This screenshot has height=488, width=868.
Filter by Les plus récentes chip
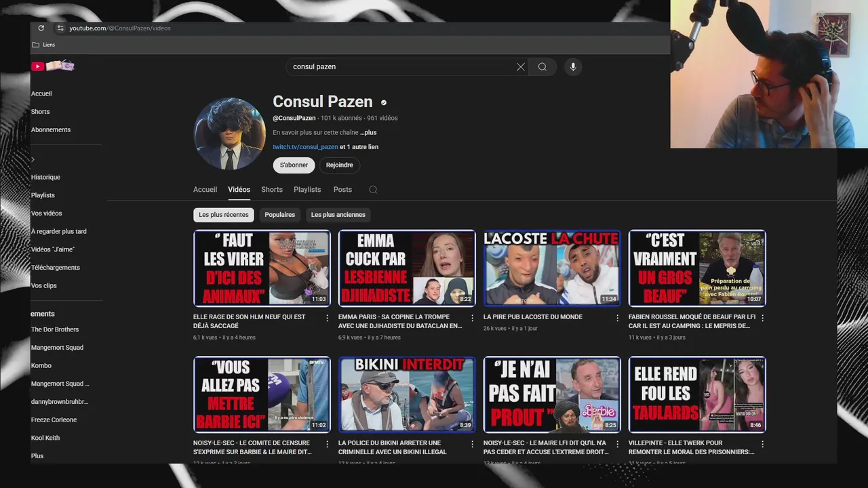coord(224,215)
